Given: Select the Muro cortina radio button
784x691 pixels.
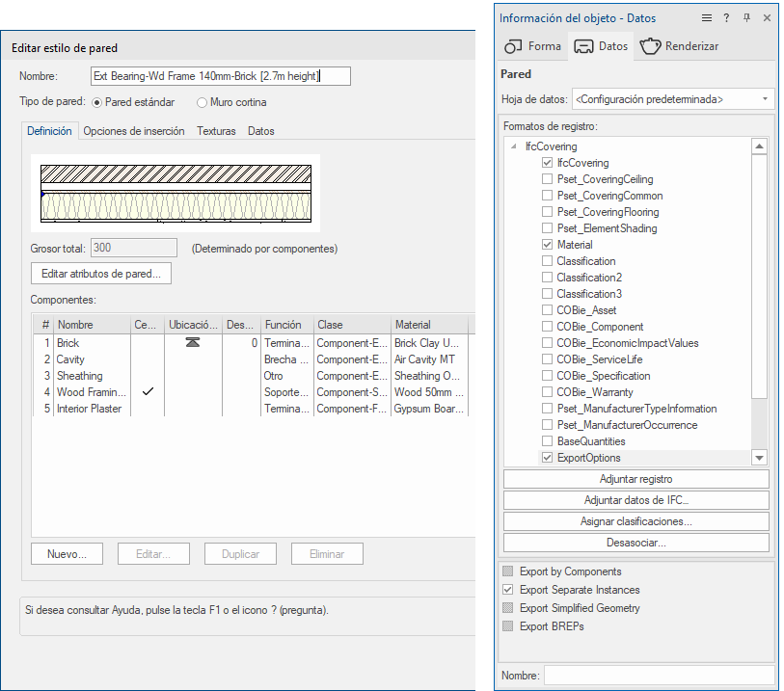Looking at the screenshot, I should 202,102.
